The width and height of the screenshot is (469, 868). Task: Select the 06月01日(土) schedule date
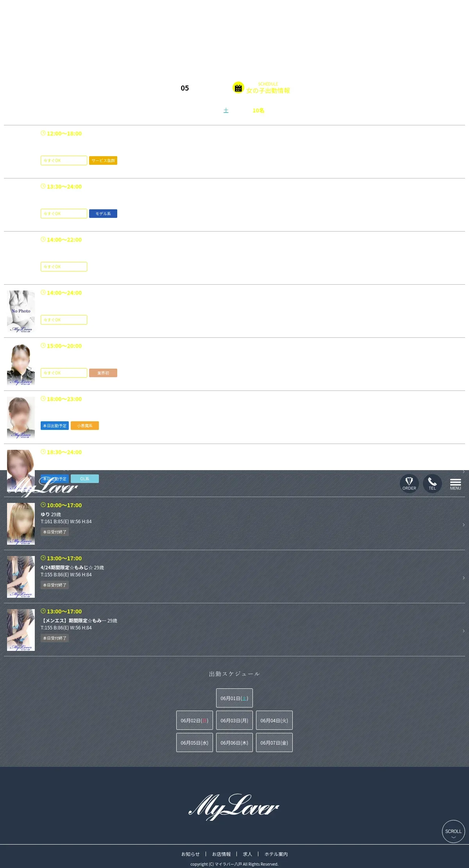click(234, 698)
